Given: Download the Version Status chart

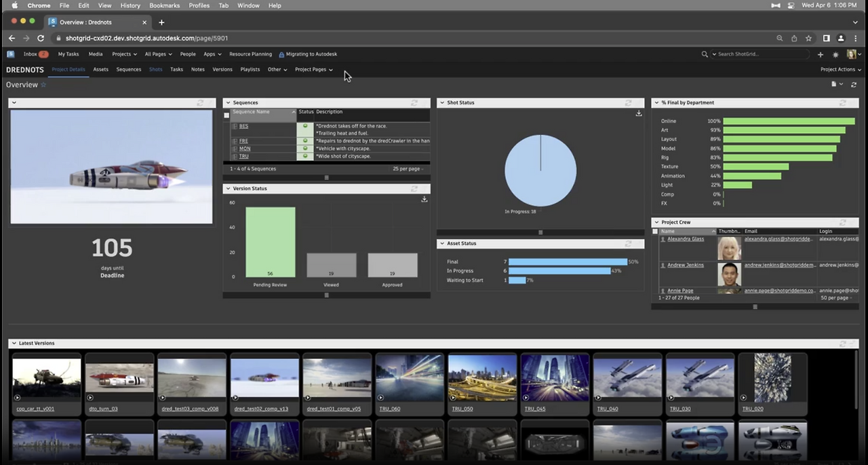Looking at the screenshot, I should (424, 200).
